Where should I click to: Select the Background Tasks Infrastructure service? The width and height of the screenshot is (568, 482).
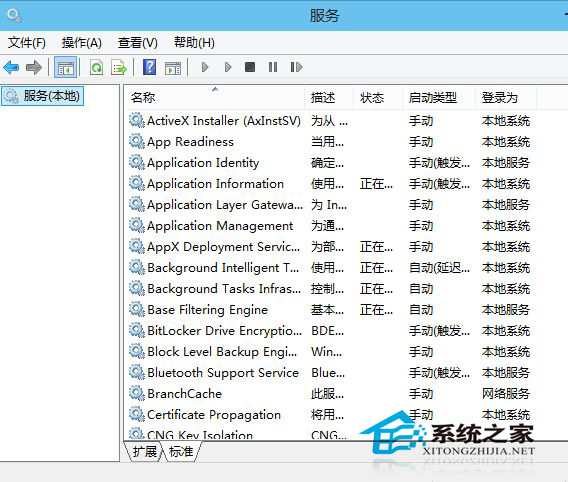[x=330, y=289]
